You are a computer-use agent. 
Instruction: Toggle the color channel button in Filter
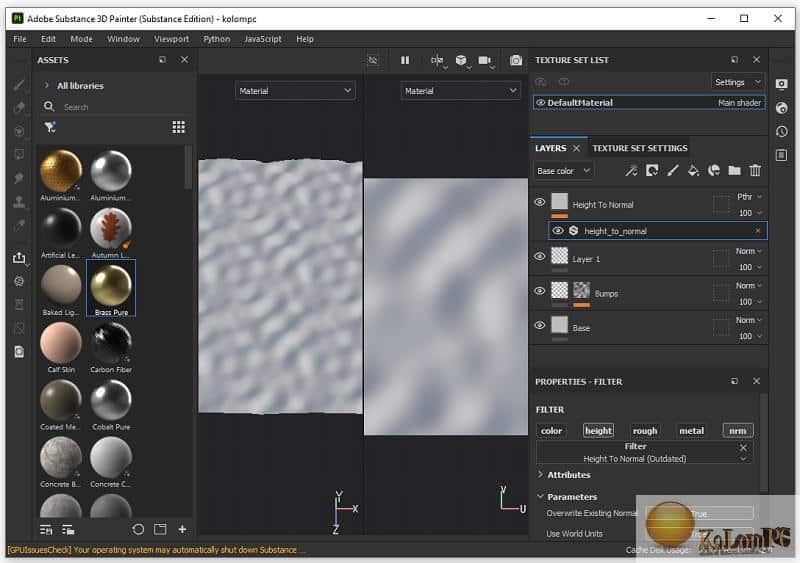tap(551, 431)
